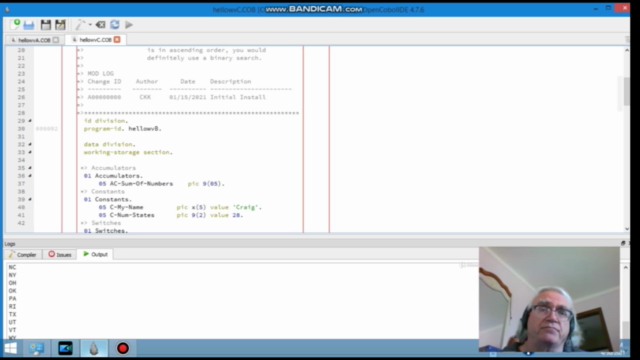Click the 'program-id. hellowvB.' line
This screenshot has width=640, height=360.
coord(122,129)
